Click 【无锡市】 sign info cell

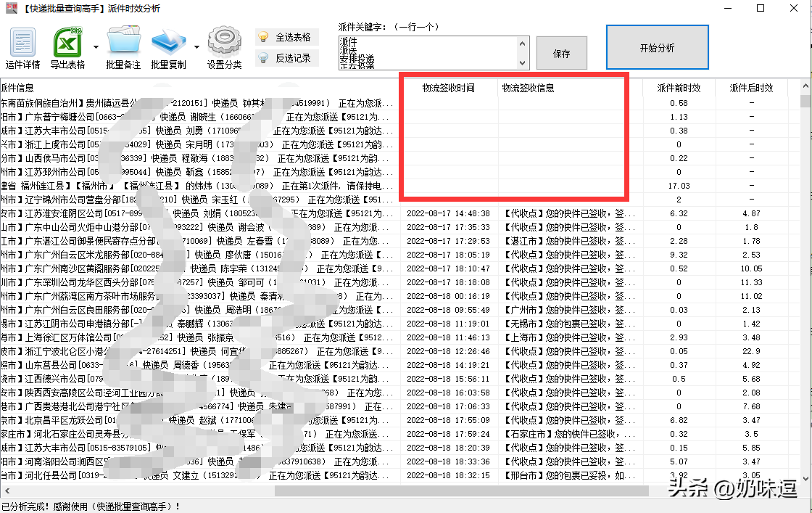click(x=569, y=324)
